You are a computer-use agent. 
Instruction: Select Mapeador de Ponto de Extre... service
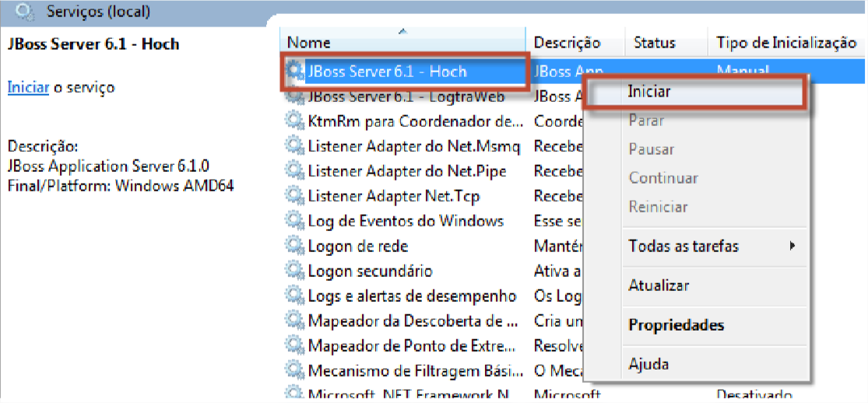413,346
